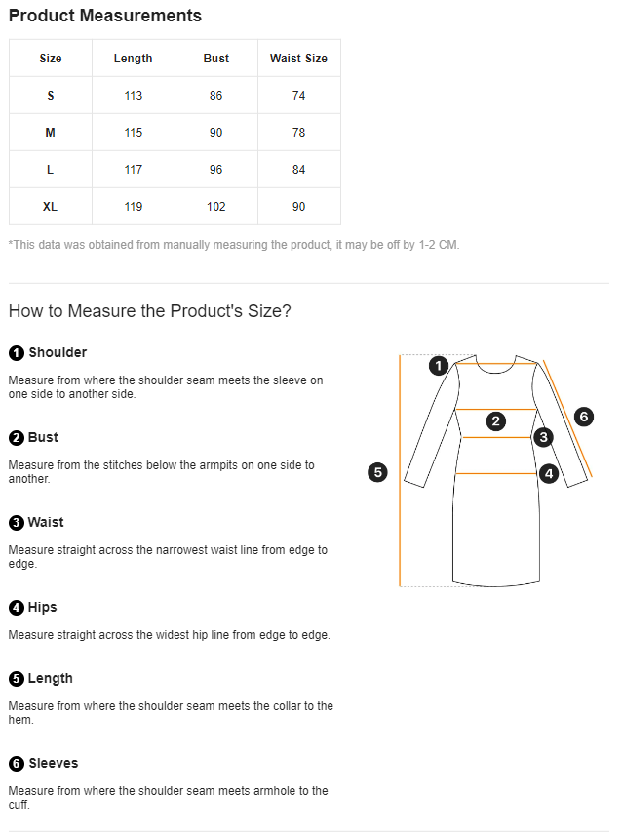Screen dimensions: 622x840
Task: Select the S size row label
Action: 51,96
